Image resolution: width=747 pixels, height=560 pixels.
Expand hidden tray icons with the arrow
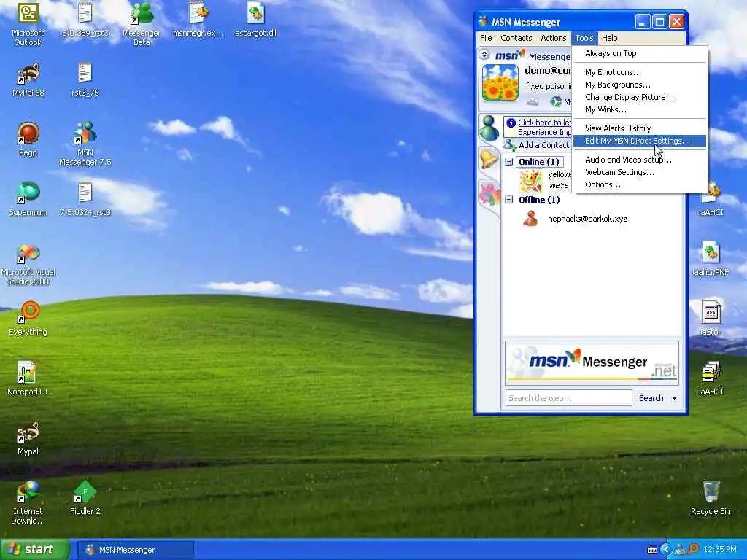click(666, 550)
